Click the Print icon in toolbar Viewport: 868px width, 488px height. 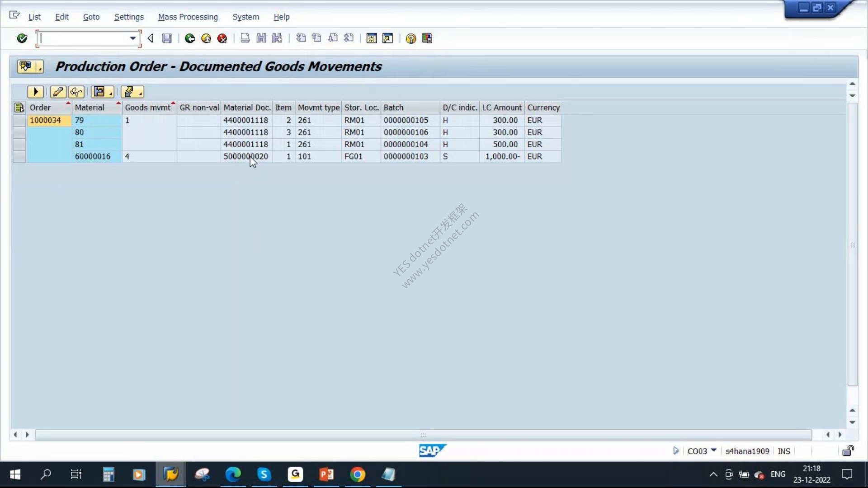pyautogui.click(x=245, y=38)
